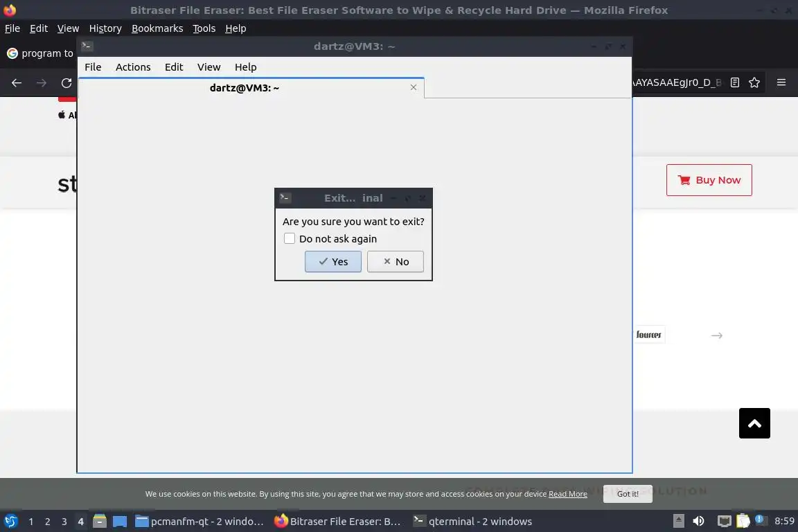Viewport: 798px width, 532px height.
Task: Cancel exit with No button
Action: pos(396,262)
